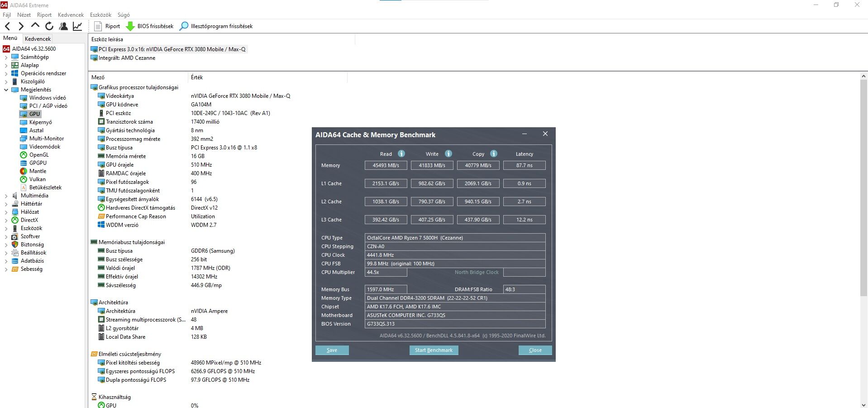Click the Refresh toolbar icon
The width and height of the screenshot is (868, 408).
tap(49, 26)
